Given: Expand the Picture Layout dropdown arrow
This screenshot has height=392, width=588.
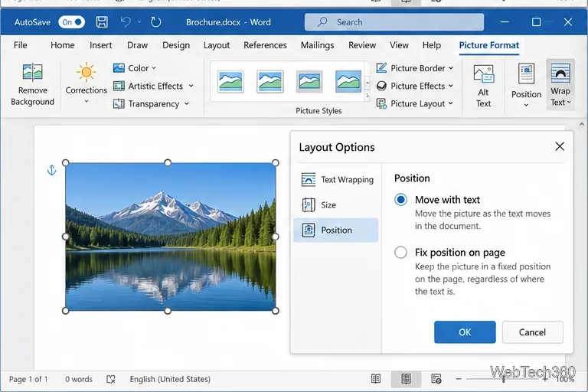Looking at the screenshot, I should pos(451,103).
